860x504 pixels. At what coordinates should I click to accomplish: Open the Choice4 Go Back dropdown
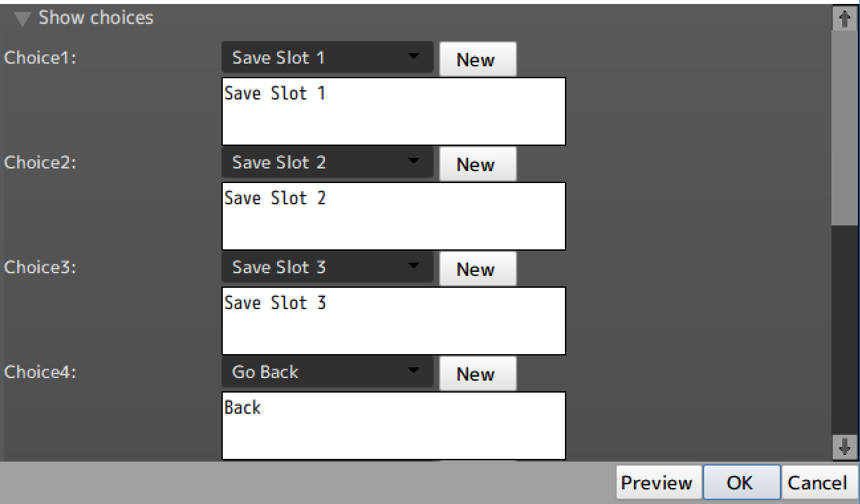pos(327,372)
